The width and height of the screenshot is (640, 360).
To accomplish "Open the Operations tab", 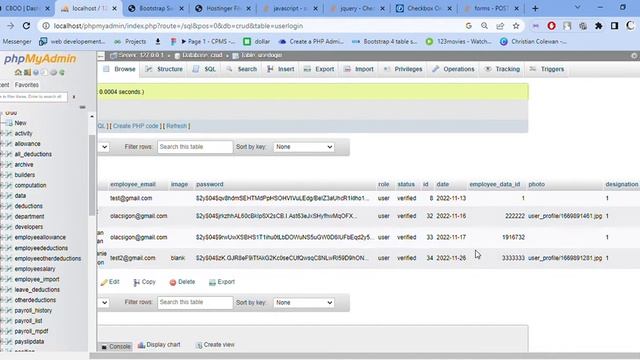I will (453, 69).
